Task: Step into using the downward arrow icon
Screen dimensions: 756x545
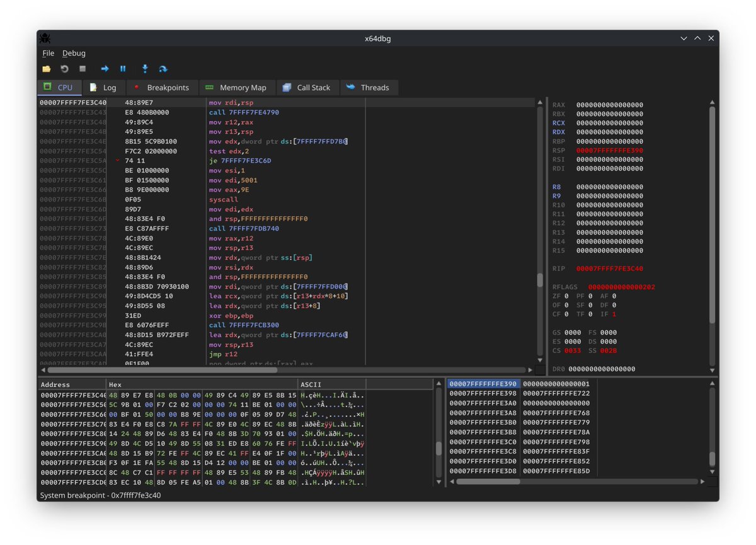Action: tap(145, 69)
